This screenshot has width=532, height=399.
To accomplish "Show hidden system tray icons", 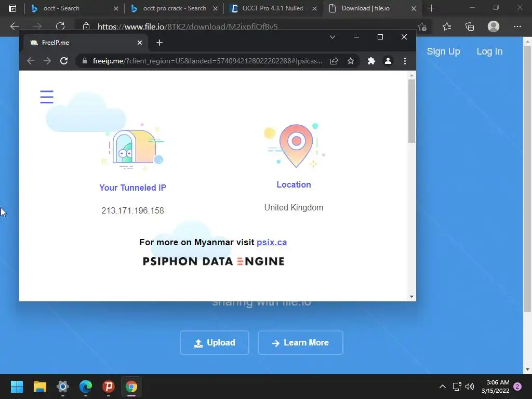I will [443, 387].
